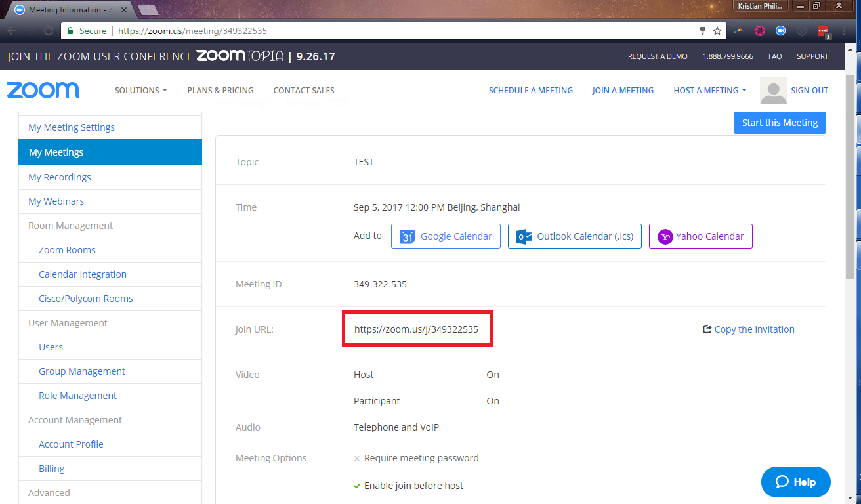Click the page vertical scrollbar
861x504 pixels.
[x=850, y=177]
